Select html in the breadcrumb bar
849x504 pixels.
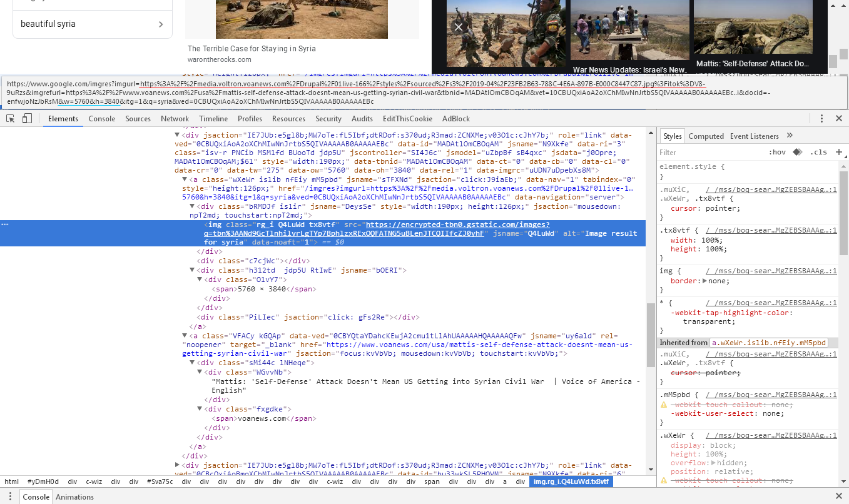[11, 481]
